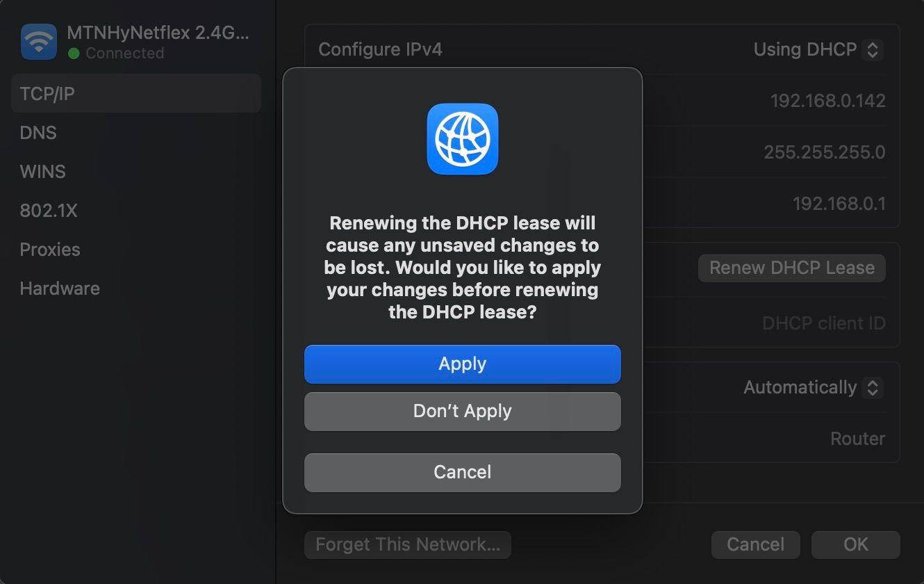Click Forget This Network button
Image resolution: width=924 pixels, height=584 pixels.
tap(407, 544)
